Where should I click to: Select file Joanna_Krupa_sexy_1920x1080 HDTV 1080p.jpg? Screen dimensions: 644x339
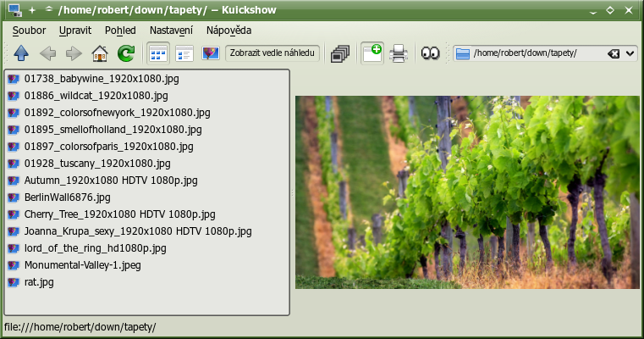(138, 231)
